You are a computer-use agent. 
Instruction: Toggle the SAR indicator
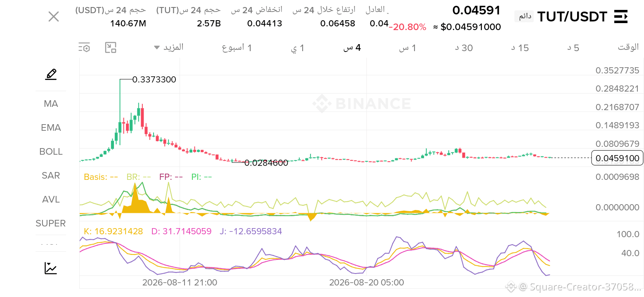click(51, 175)
